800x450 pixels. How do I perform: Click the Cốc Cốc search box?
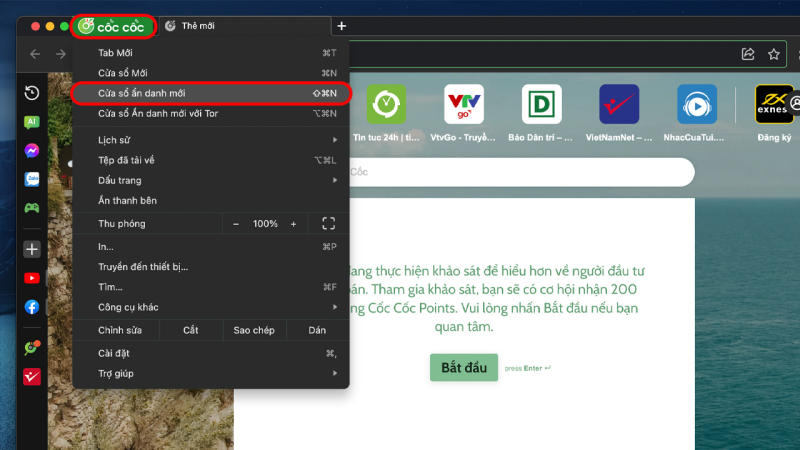pyautogui.click(x=520, y=172)
